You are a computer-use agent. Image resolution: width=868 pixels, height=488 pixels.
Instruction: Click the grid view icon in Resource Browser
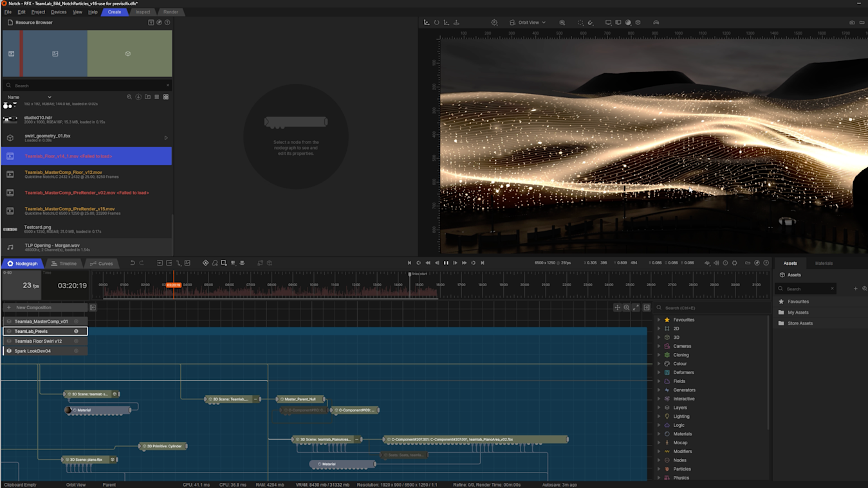point(165,97)
